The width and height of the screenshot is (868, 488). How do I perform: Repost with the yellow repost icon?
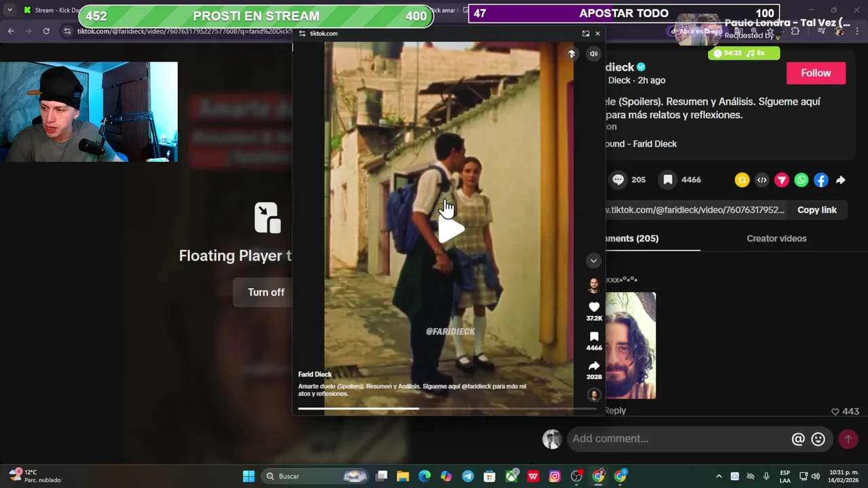pos(742,180)
